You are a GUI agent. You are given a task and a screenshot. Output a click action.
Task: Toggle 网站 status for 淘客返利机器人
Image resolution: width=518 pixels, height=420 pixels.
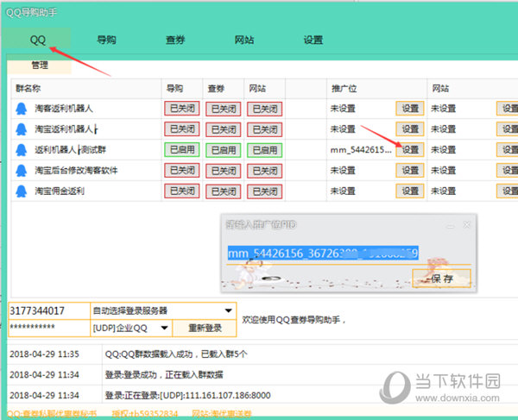coord(265,109)
